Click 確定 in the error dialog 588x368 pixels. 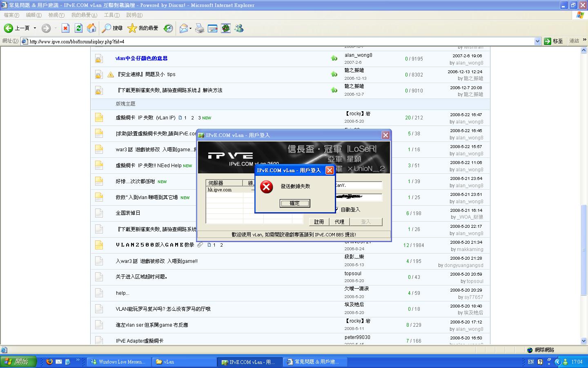294,203
